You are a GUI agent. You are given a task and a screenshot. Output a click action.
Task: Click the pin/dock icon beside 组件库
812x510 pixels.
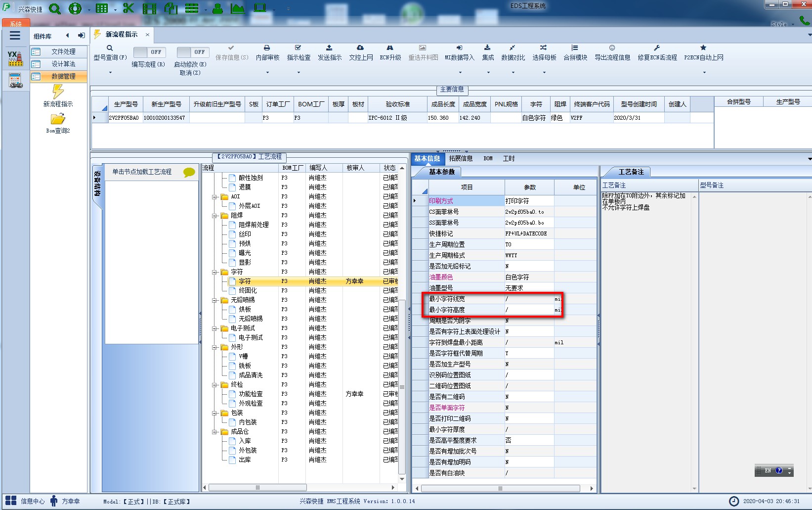(82, 36)
